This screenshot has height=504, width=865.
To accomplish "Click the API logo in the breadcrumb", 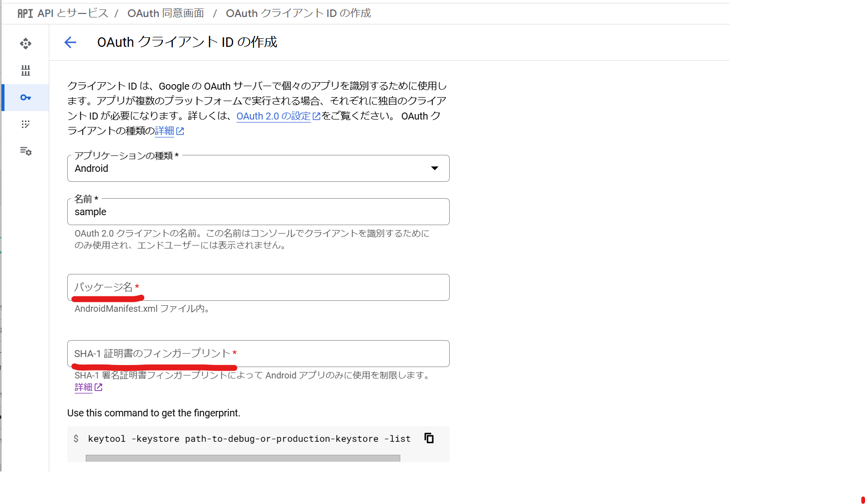I will [25, 13].
